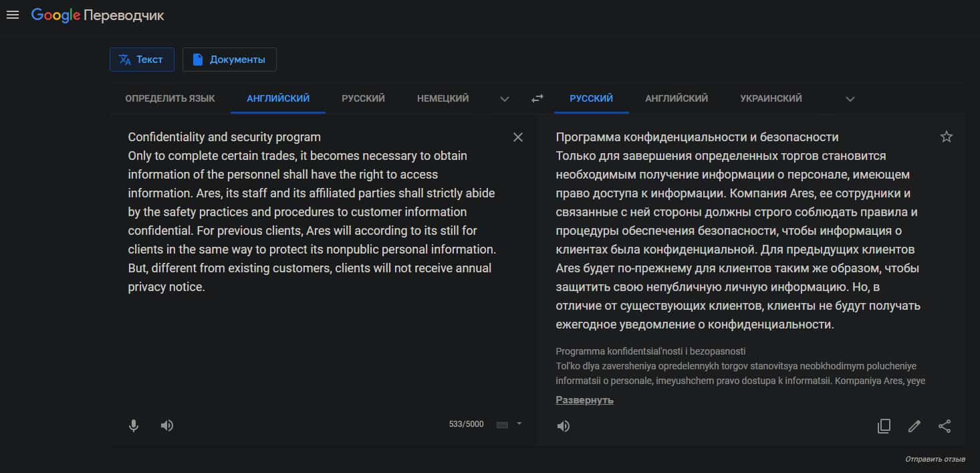Choose Немецкий as source language

pyautogui.click(x=443, y=98)
